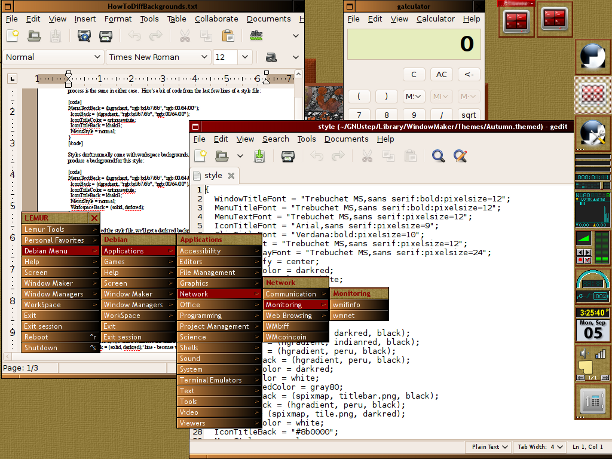Viewport: 612px width, 459px height.
Task: Click the AbiWord title bar window menu icon
Action: tap(8, 6)
